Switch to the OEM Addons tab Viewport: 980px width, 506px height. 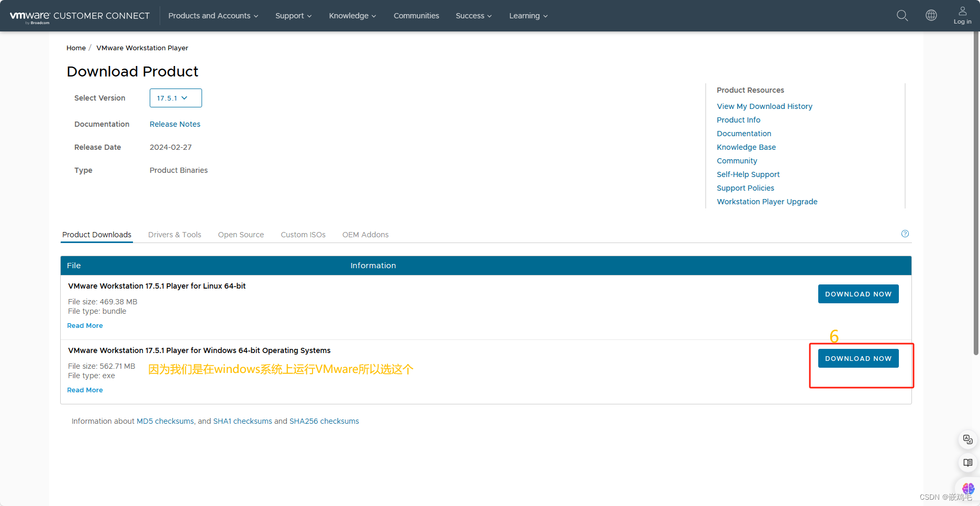[365, 235]
